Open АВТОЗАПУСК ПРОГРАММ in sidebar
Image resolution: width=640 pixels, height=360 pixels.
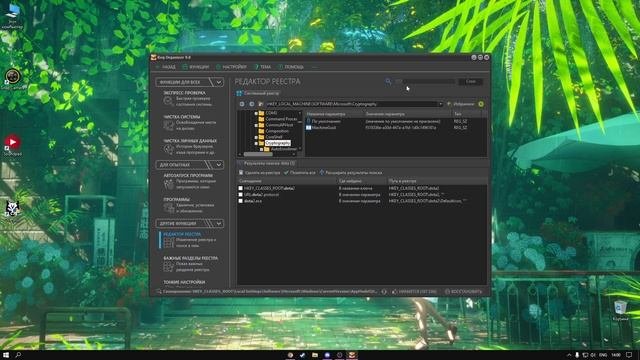tap(190, 181)
